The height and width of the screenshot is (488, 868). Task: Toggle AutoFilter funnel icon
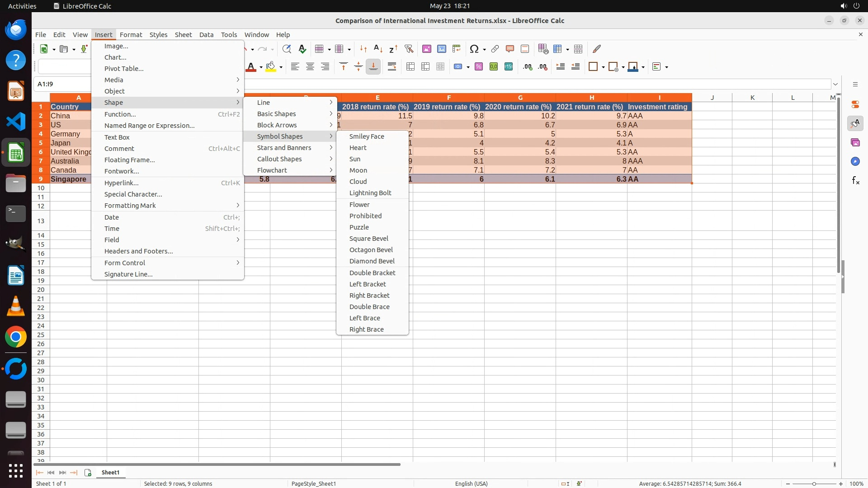tap(409, 49)
